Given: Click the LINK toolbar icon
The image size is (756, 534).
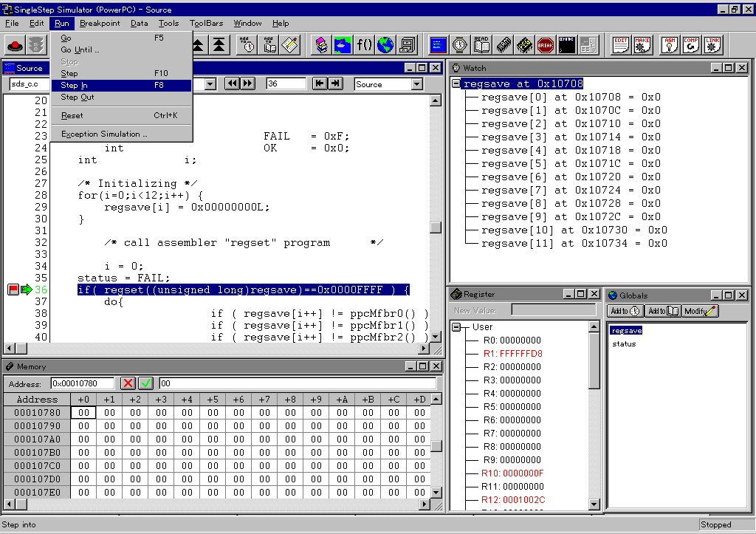Looking at the screenshot, I should (x=712, y=45).
